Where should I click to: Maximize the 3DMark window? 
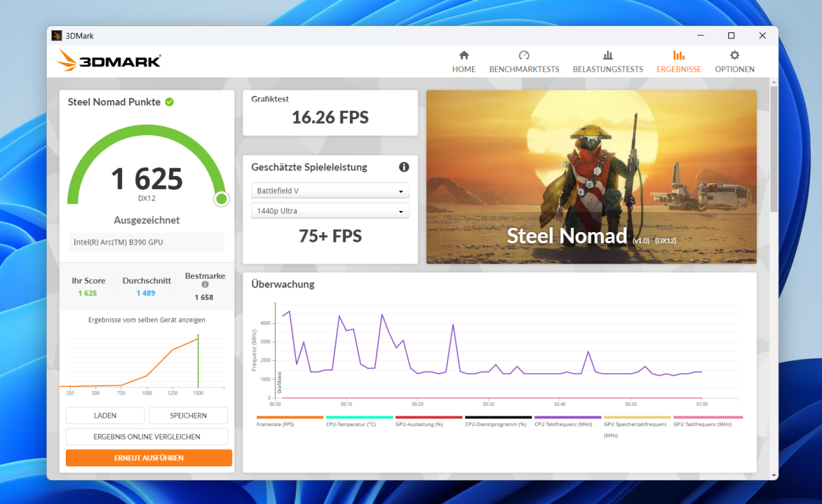tap(731, 36)
